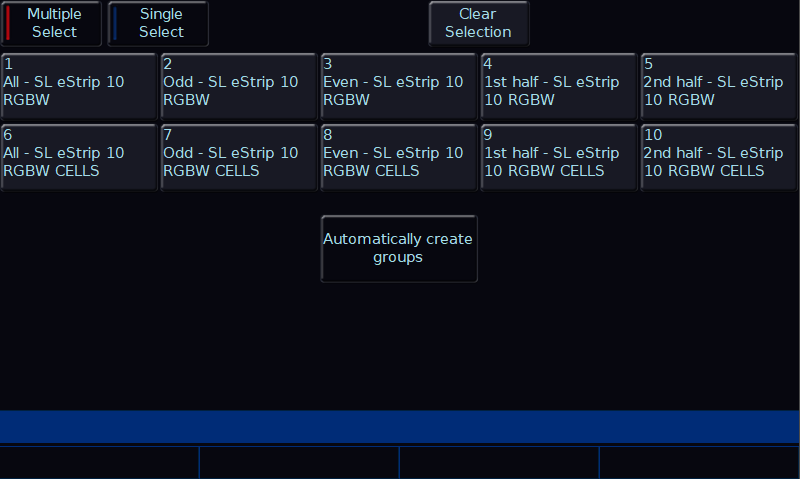Click red indicator on Multiple Select
Viewport: 800px width, 479px height.
9,23
